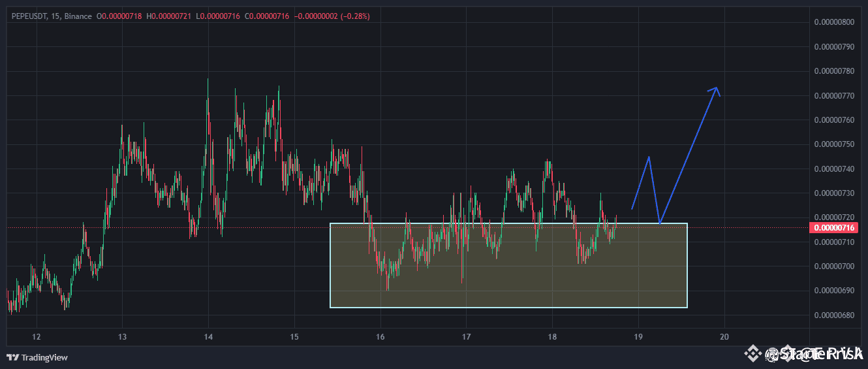Click price axis label 0.00000710
Screen dimensions: 868x369
[x=833, y=242]
